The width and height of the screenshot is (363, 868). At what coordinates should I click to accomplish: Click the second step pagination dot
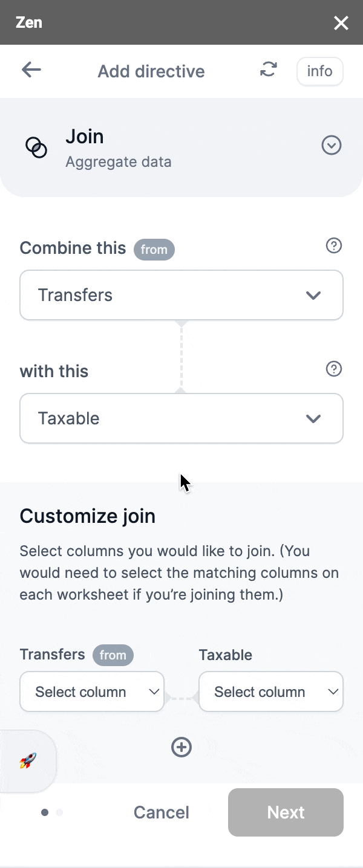[59, 812]
